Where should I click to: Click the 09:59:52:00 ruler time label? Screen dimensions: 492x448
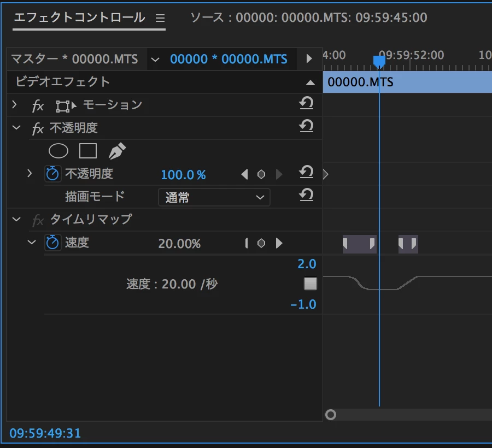click(411, 55)
